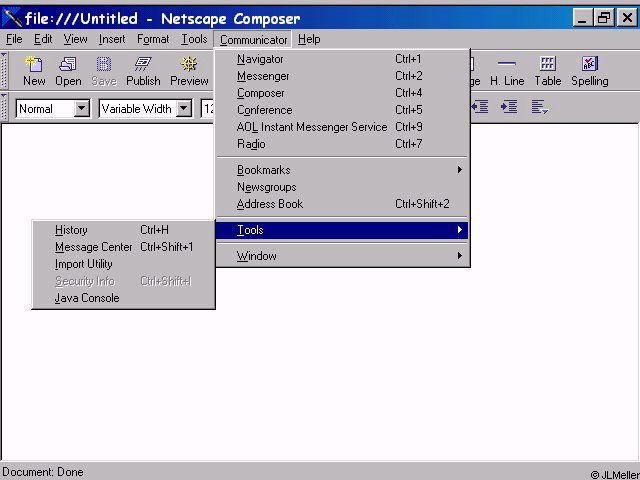Click the main toolbar drag handle
Viewport: 640px width, 480px height.
pos(4,71)
